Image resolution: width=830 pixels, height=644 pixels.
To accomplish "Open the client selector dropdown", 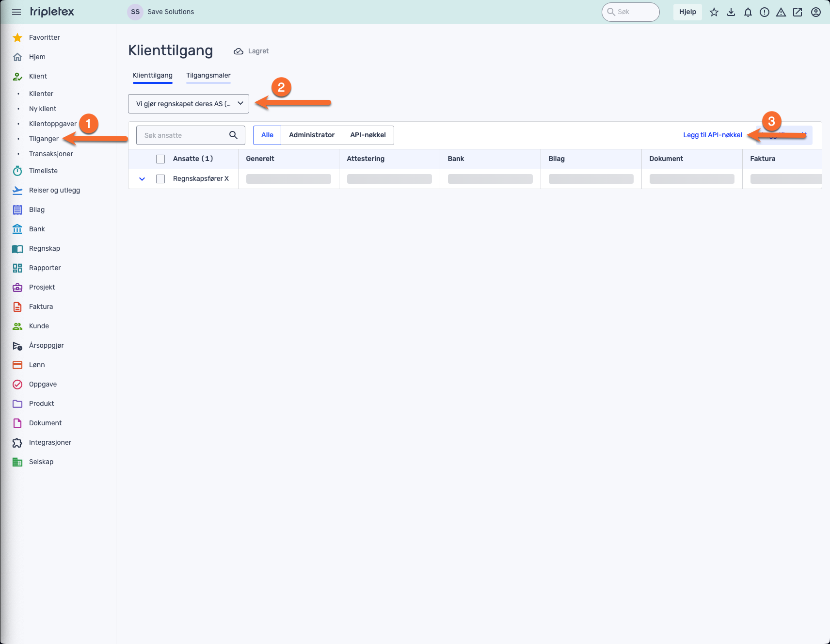I will click(x=189, y=104).
